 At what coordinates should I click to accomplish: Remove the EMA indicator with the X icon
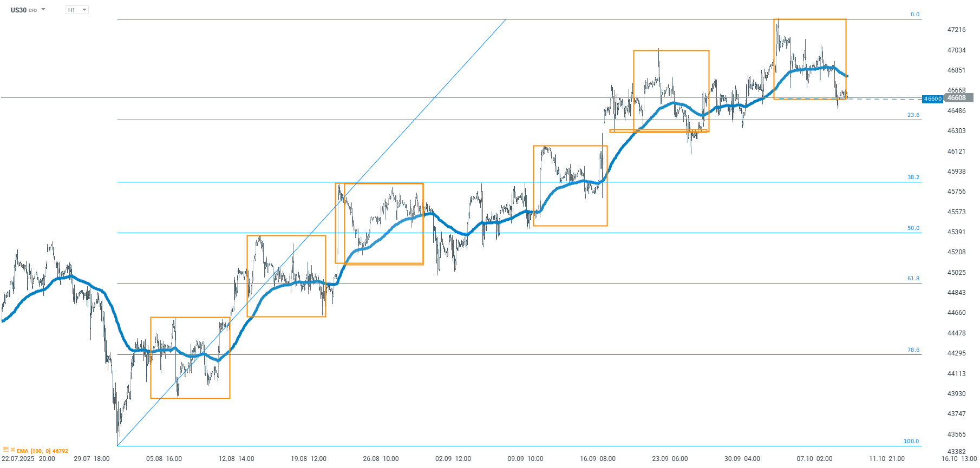pos(12,450)
